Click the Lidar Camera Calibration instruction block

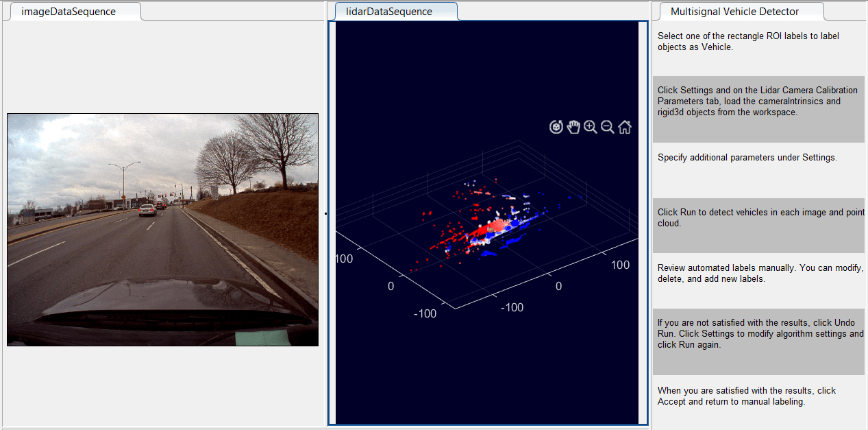pyautogui.click(x=758, y=101)
